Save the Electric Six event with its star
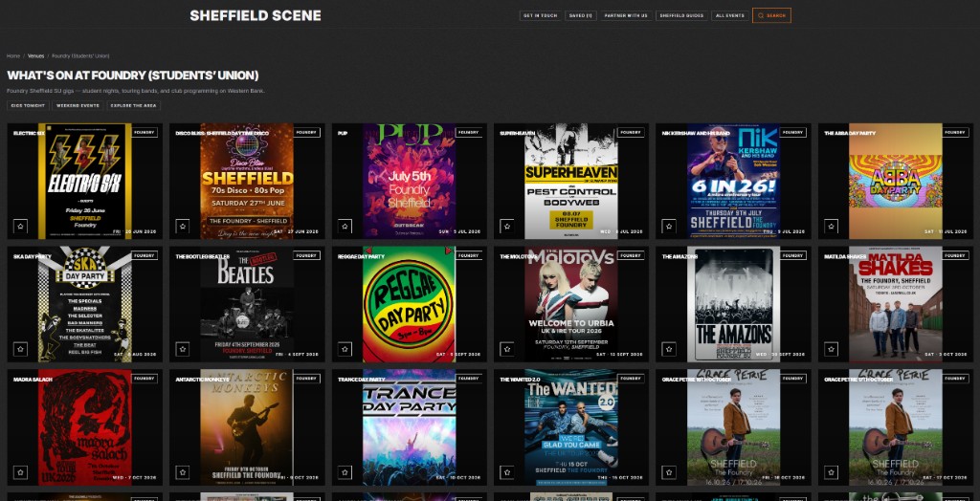Screen dimensions: 980x501 [20, 227]
